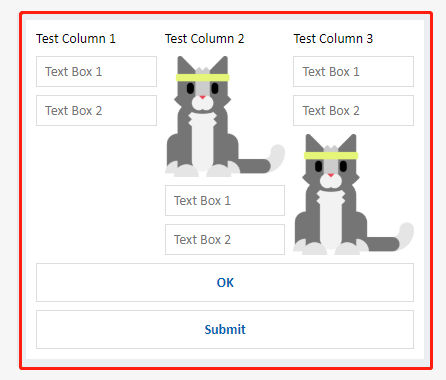
Task: Click the pink nose of Column 2 cat
Action: 203,97
